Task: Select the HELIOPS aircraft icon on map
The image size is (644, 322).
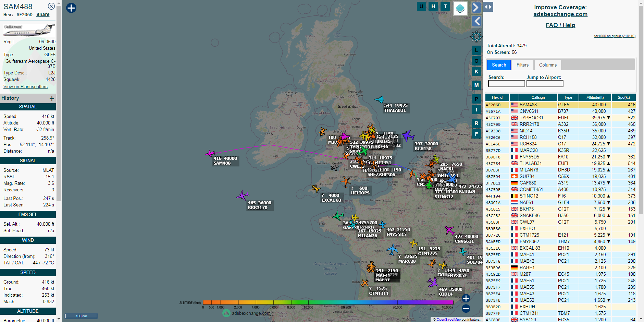Action: [346, 181]
